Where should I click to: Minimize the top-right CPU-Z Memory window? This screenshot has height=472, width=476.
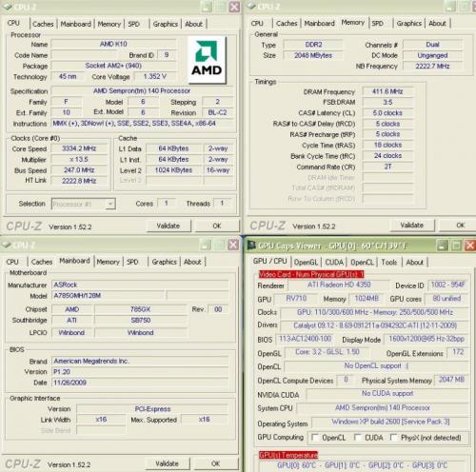(450, 6)
